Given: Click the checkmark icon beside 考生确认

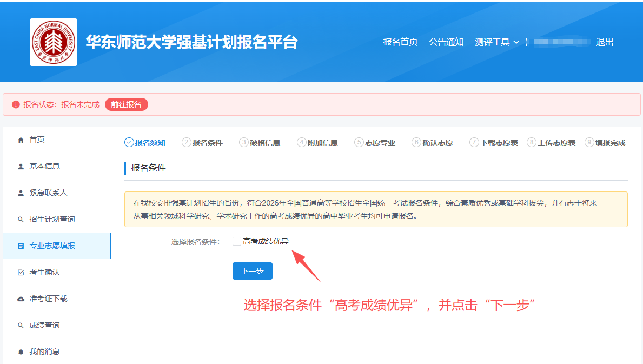Looking at the screenshot, I should [21, 273].
